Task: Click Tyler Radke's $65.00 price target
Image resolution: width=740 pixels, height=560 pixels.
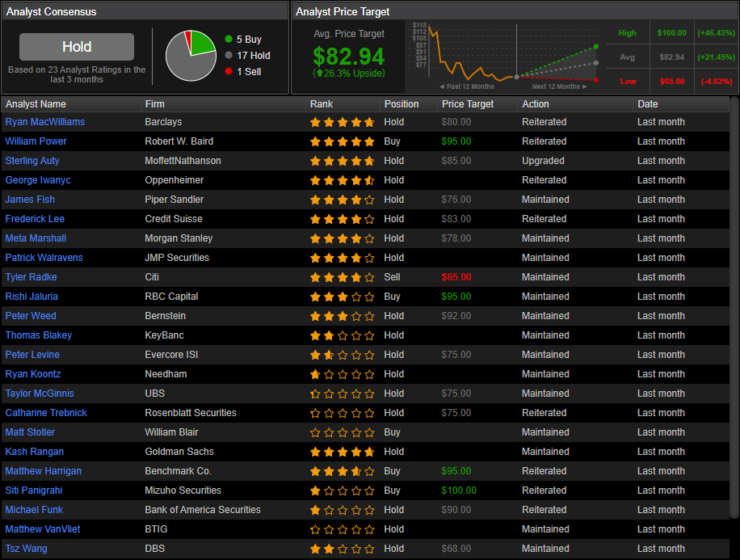Action: [456, 276]
